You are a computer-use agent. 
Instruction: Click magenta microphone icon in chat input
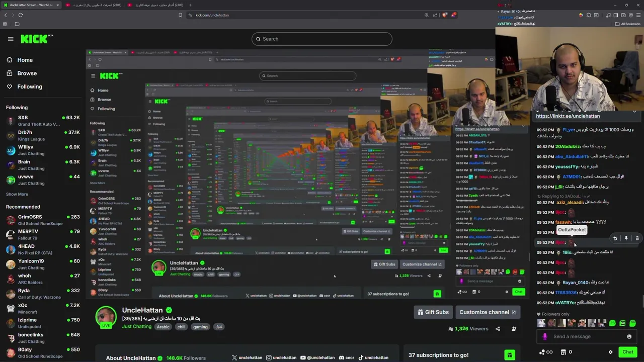(x=545, y=337)
